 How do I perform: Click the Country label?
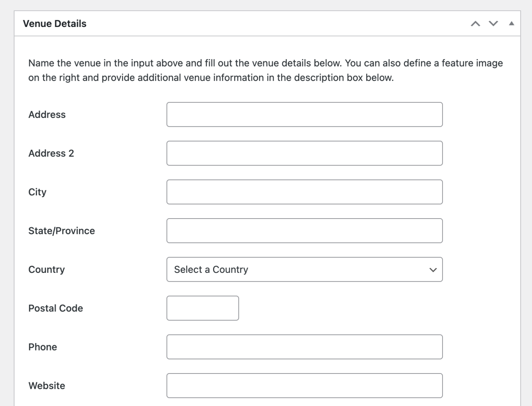(x=47, y=270)
